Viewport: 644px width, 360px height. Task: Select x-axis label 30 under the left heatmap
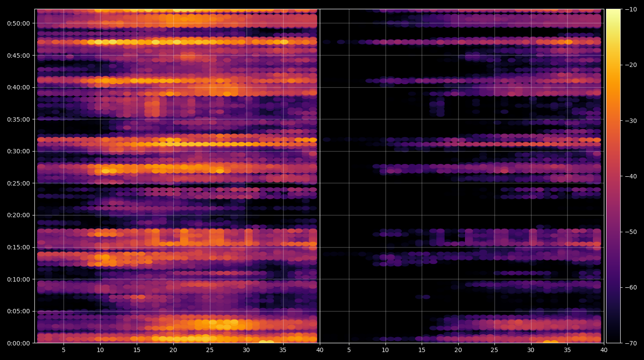247,350
